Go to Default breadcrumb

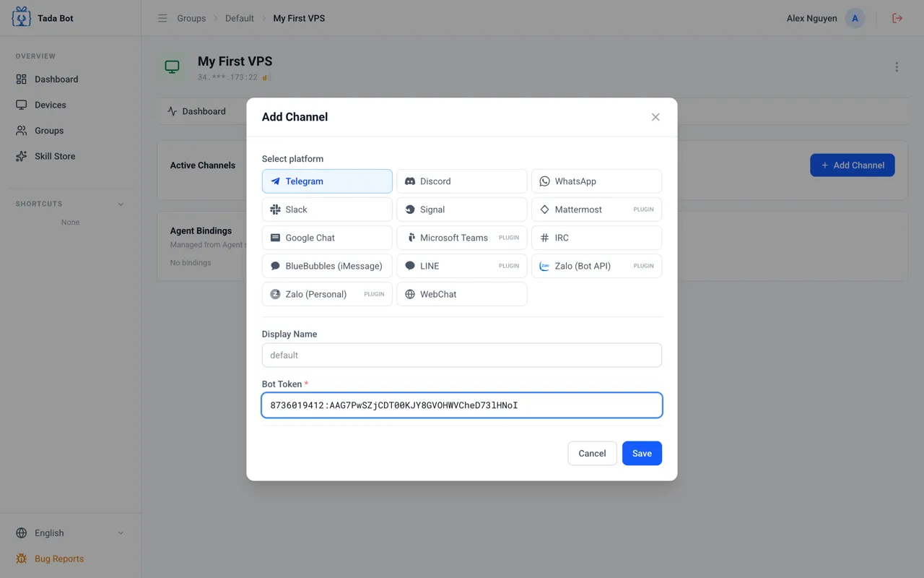240,18
